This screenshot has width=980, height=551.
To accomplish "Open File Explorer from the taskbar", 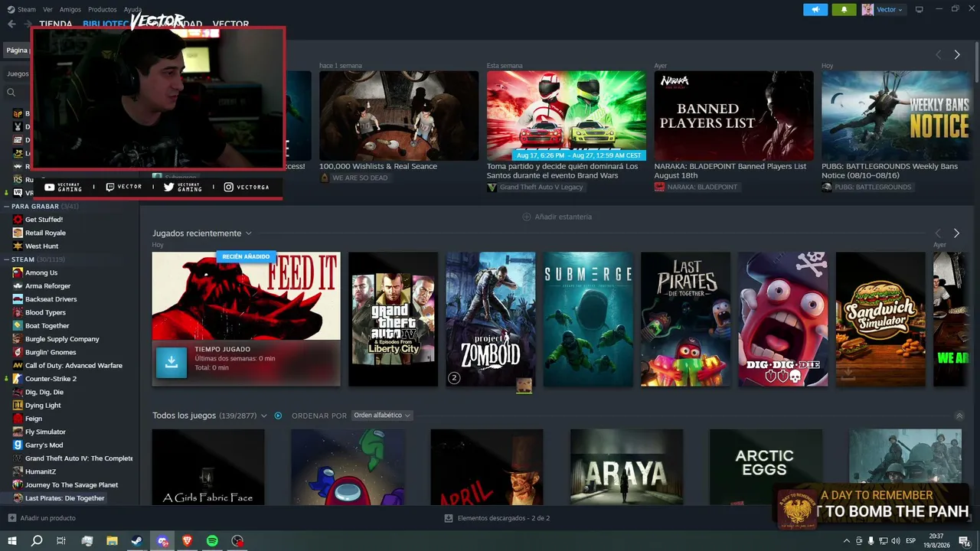I will (x=112, y=541).
